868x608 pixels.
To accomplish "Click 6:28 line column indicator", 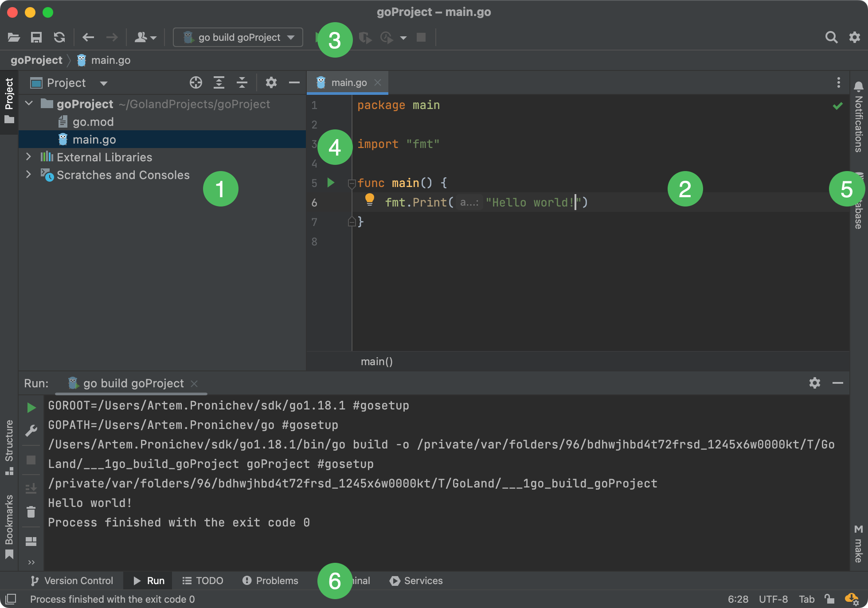I will coord(738,599).
